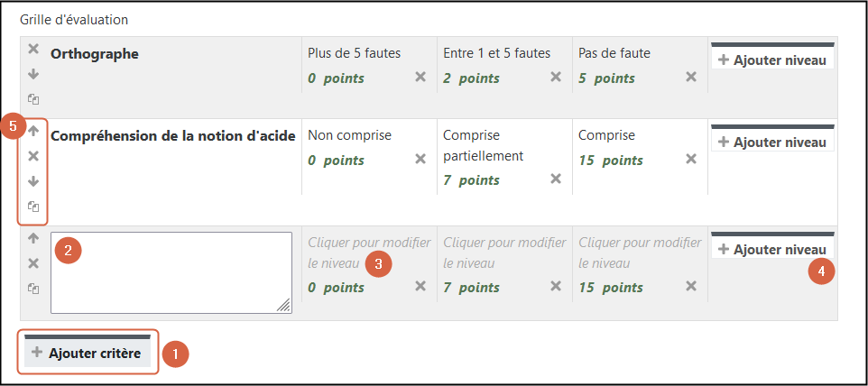This screenshot has width=868, height=386.
Task: Move Orthographe criterion down
Action: tap(33, 74)
